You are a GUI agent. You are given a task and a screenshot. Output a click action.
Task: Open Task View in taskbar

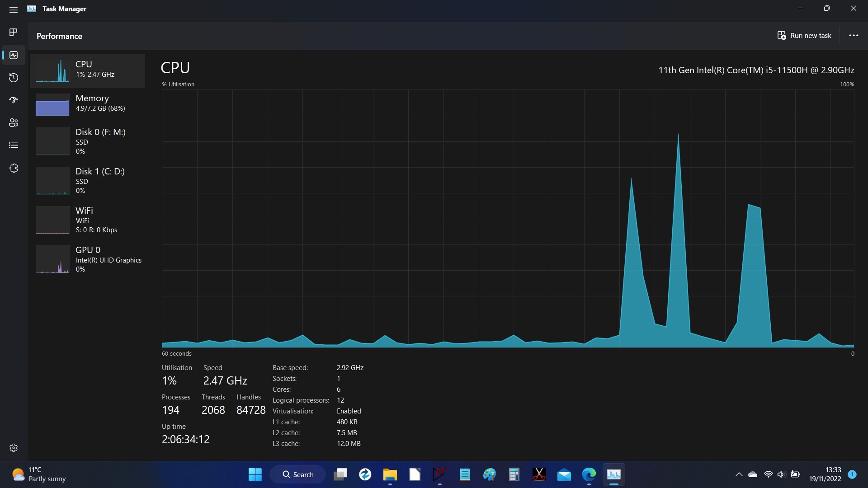click(340, 474)
